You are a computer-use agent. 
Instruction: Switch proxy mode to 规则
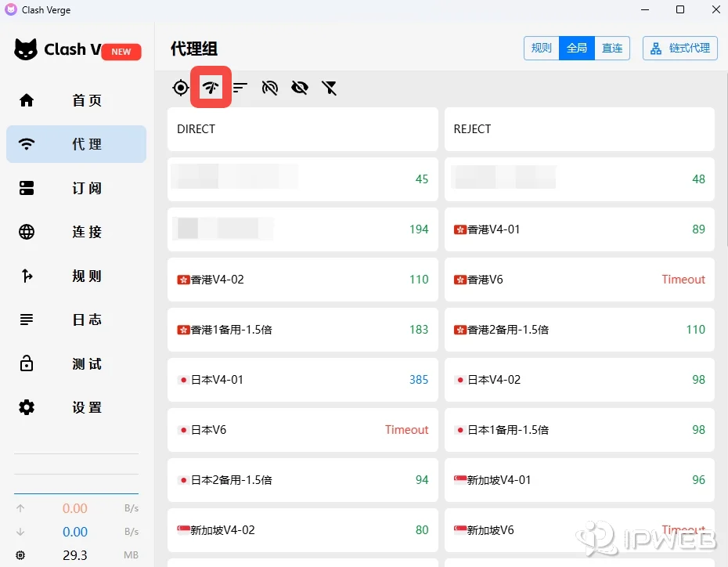click(x=541, y=48)
